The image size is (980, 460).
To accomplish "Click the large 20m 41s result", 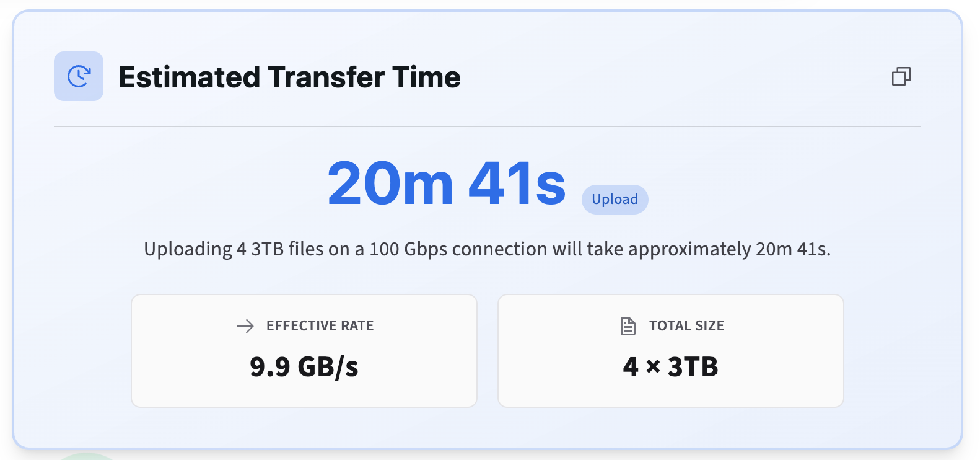I will 446,184.
